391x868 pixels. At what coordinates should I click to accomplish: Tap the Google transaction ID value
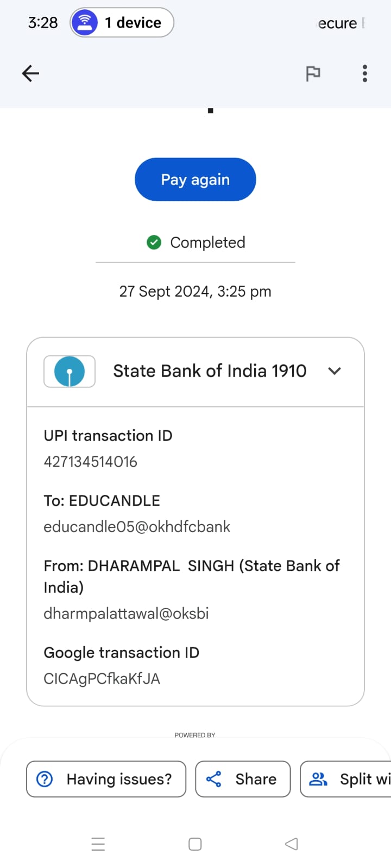coord(102,679)
